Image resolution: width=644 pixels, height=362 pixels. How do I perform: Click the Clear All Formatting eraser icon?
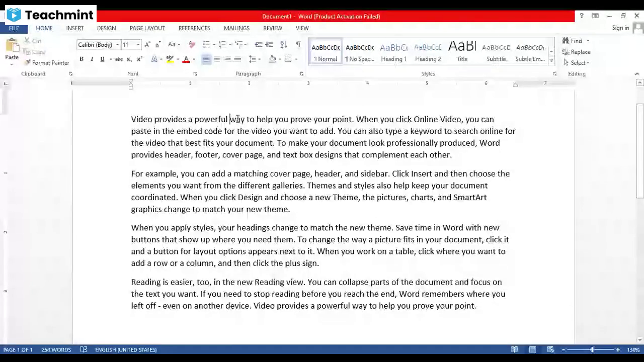pos(192,45)
